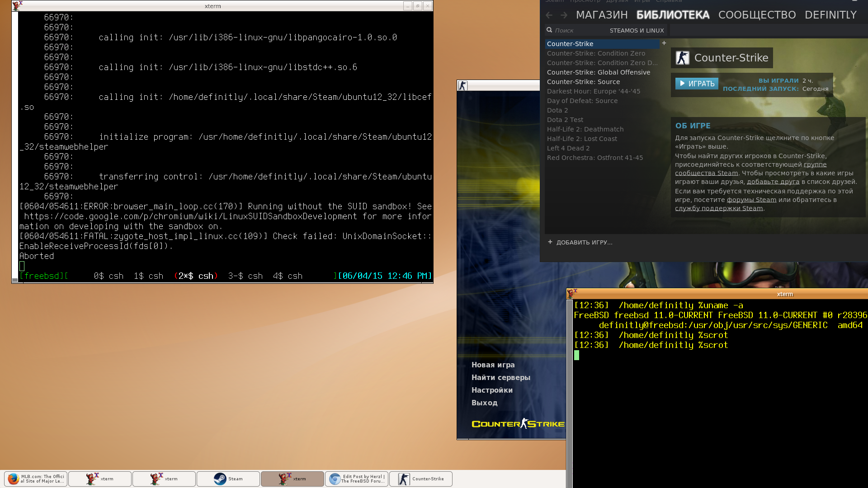
Task: Open the xterm taskbar entry next to Firefox
Action: pos(100,479)
